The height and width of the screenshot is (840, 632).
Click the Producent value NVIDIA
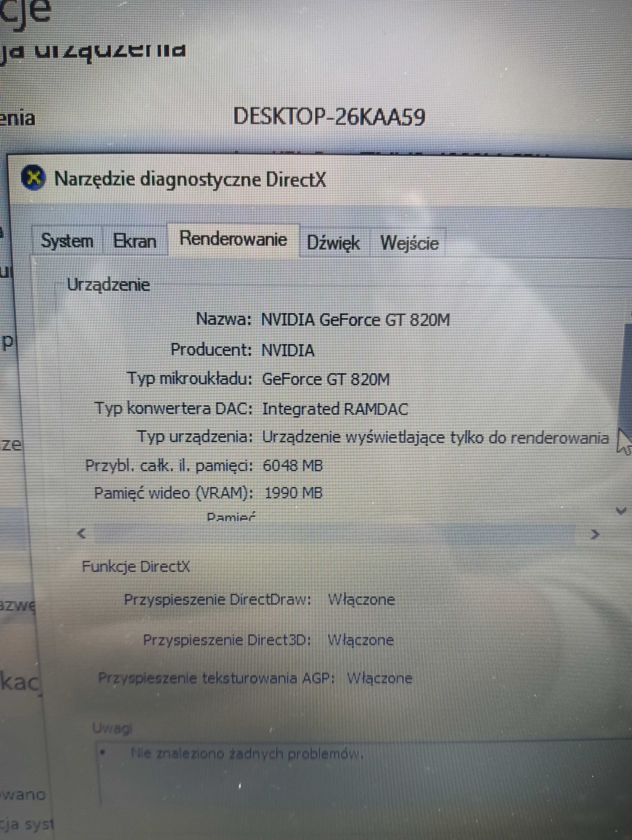coord(288,350)
